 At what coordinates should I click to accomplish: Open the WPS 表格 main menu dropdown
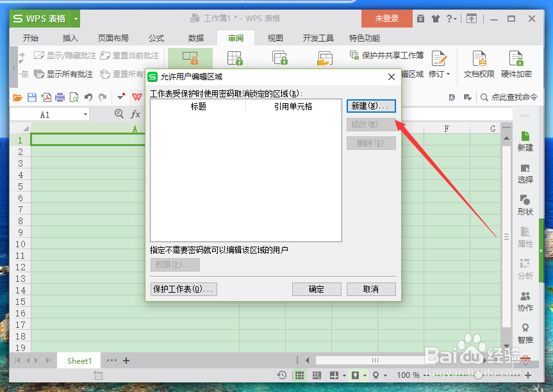[76, 19]
